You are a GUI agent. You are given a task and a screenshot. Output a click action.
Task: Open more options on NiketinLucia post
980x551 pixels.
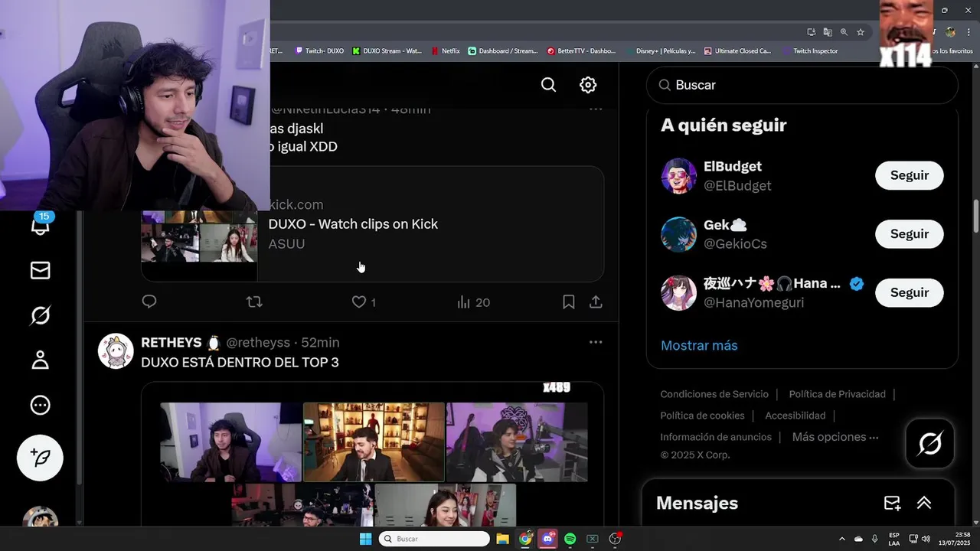tap(596, 109)
